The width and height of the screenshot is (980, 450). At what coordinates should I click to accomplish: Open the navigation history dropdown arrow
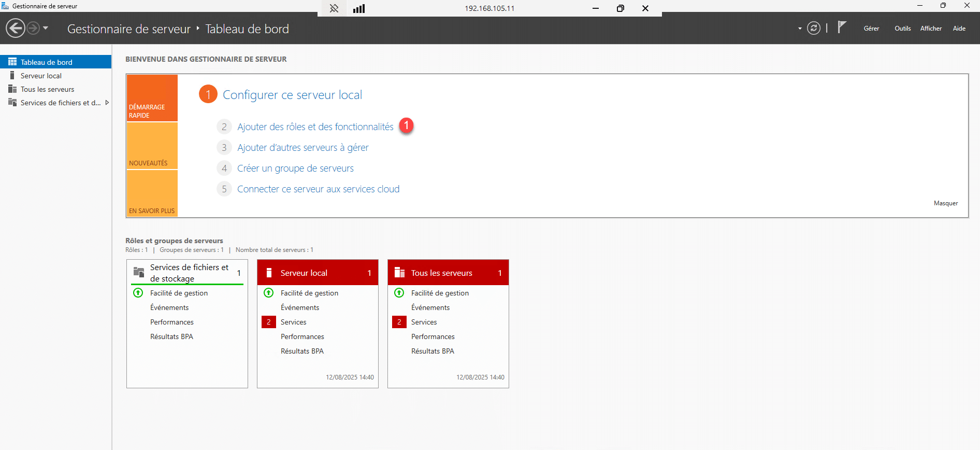[x=46, y=28]
